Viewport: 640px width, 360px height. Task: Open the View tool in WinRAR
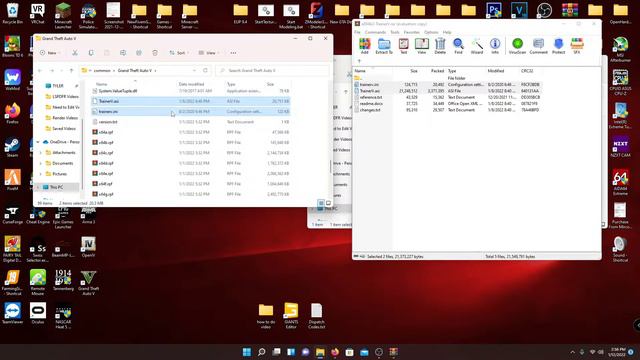pos(422,46)
